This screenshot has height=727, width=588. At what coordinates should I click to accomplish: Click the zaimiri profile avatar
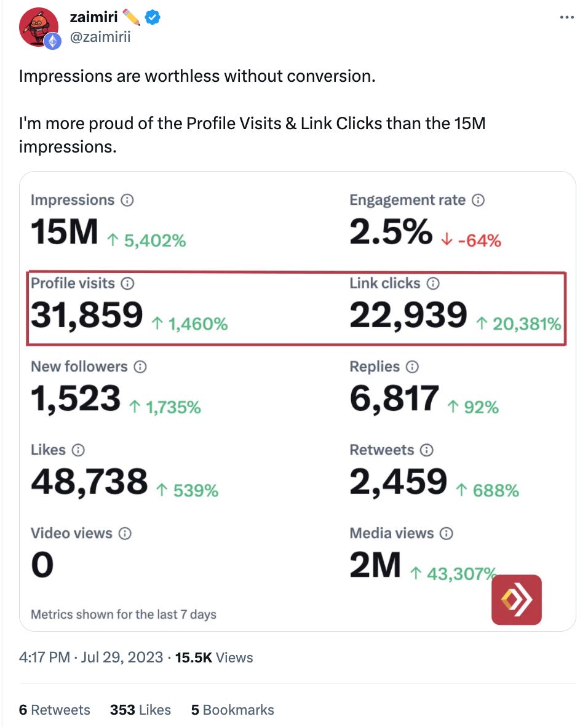39,28
